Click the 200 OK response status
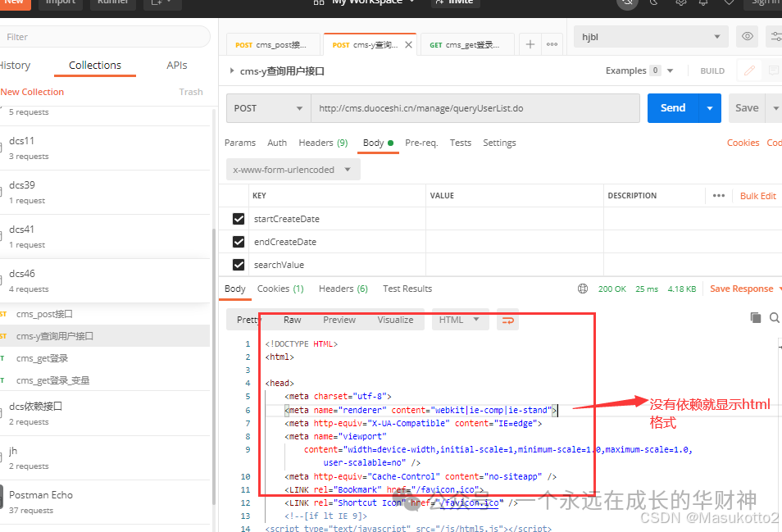The image size is (782, 532). (x=612, y=289)
